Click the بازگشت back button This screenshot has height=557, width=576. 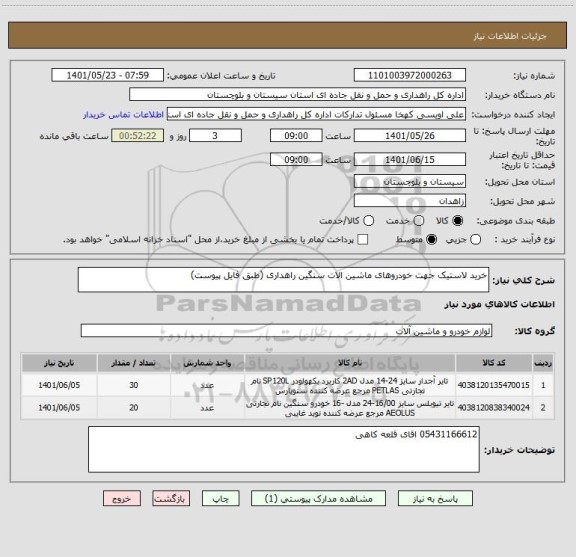pyautogui.click(x=171, y=499)
